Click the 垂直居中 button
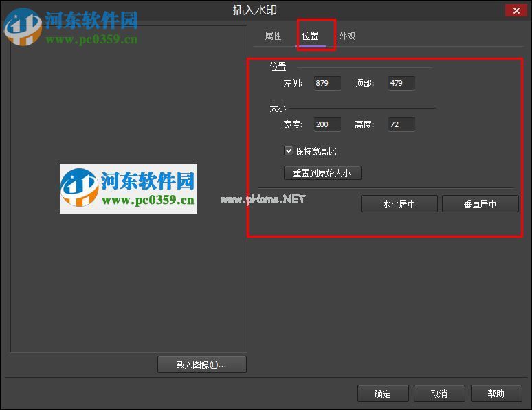532x410 pixels. (480, 204)
